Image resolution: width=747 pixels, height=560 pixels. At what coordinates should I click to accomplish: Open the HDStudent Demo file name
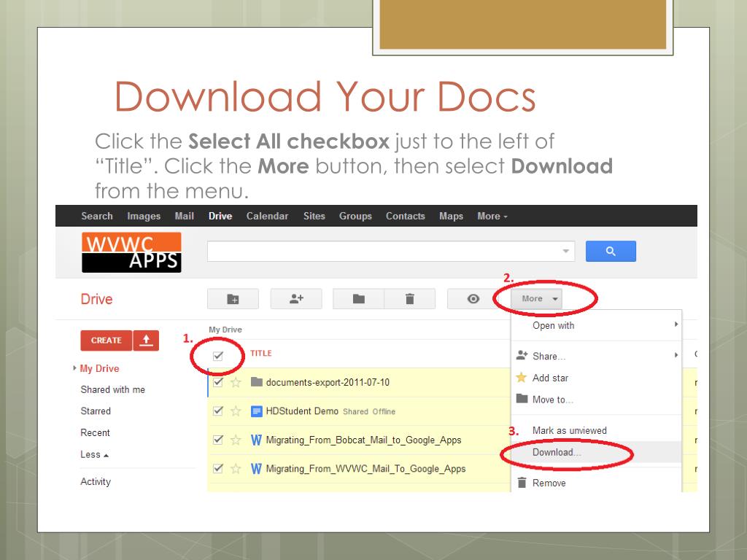tap(302, 411)
